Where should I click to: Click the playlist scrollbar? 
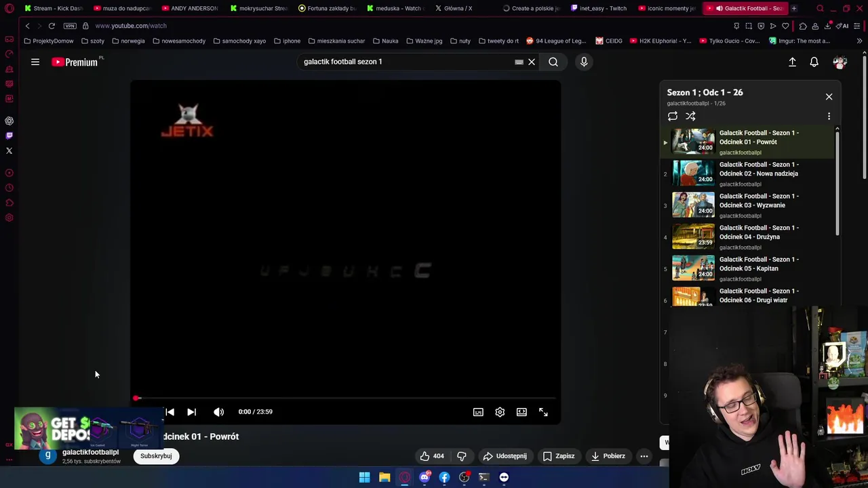click(837, 183)
